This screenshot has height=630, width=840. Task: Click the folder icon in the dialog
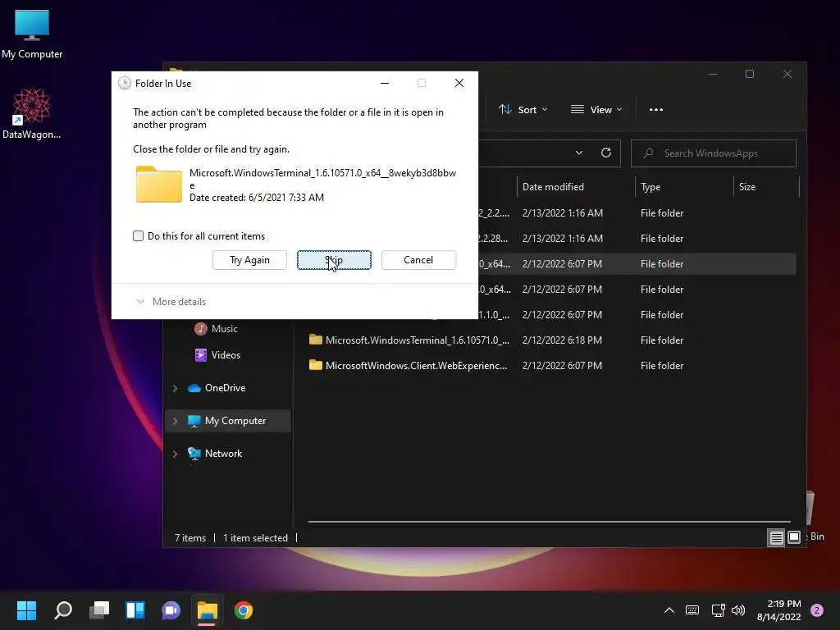click(158, 185)
